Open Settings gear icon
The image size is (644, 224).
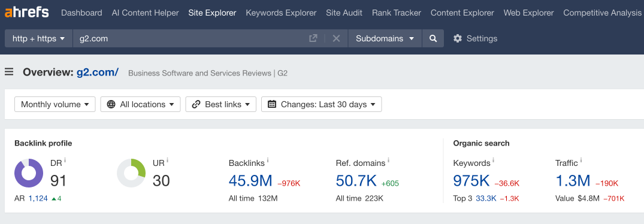point(458,38)
